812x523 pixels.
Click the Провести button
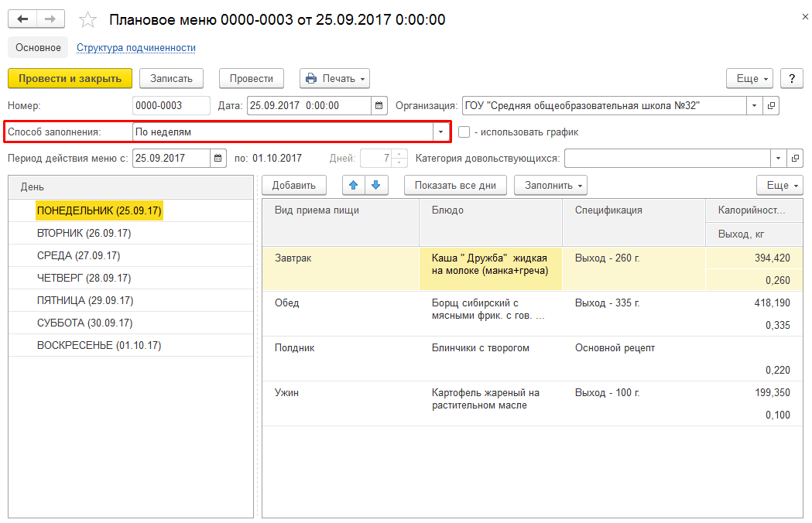click(x=251, y=79)
